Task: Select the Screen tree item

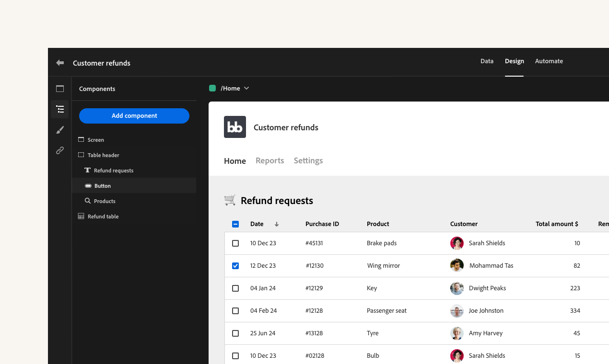Action: 134,140
